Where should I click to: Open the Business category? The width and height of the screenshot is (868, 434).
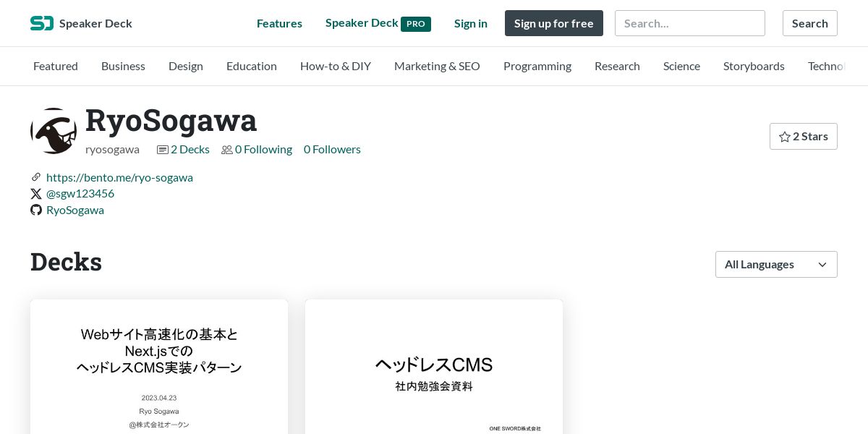[123, 66]
